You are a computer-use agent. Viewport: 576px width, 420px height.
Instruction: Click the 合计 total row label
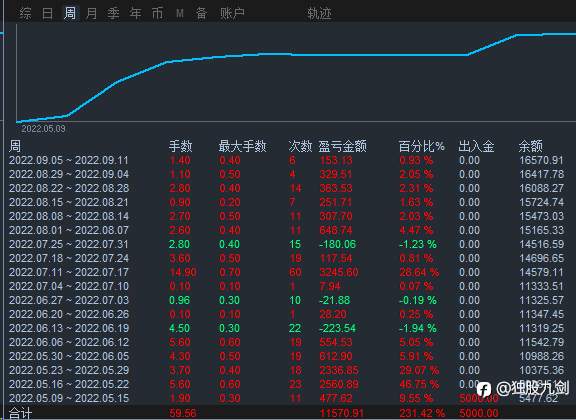tap(20, 413)
